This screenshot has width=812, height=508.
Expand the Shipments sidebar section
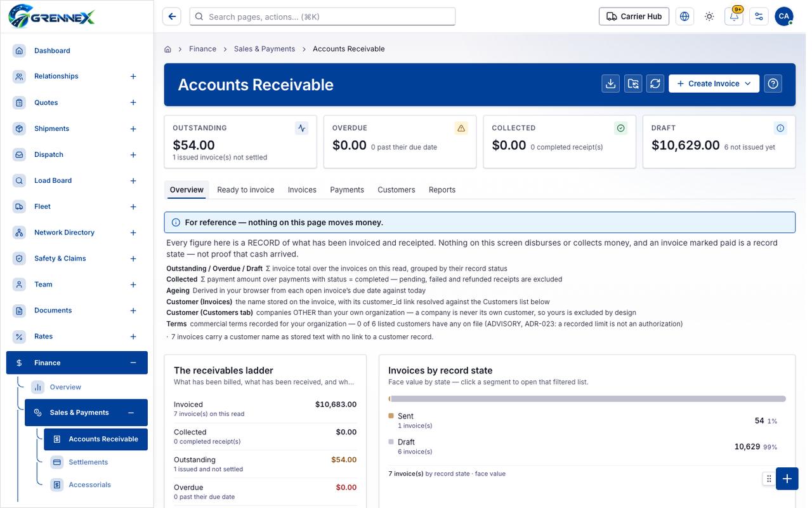(x=133, y=129)
